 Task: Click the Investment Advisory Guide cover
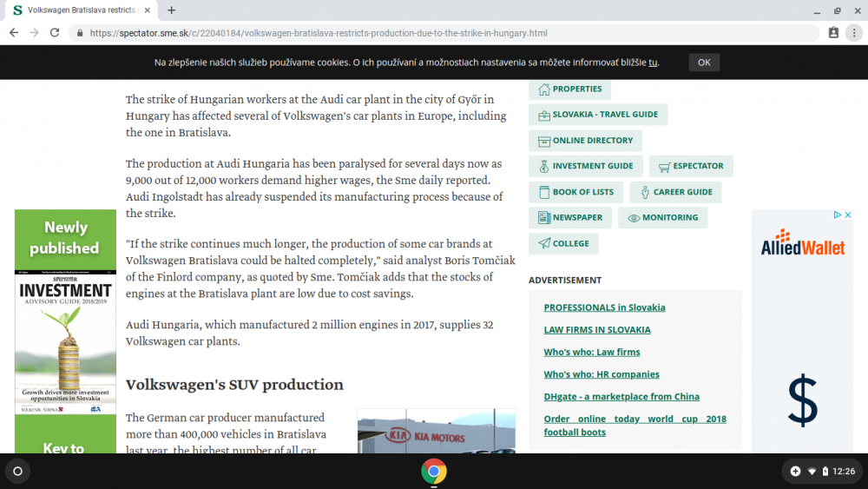65,342
